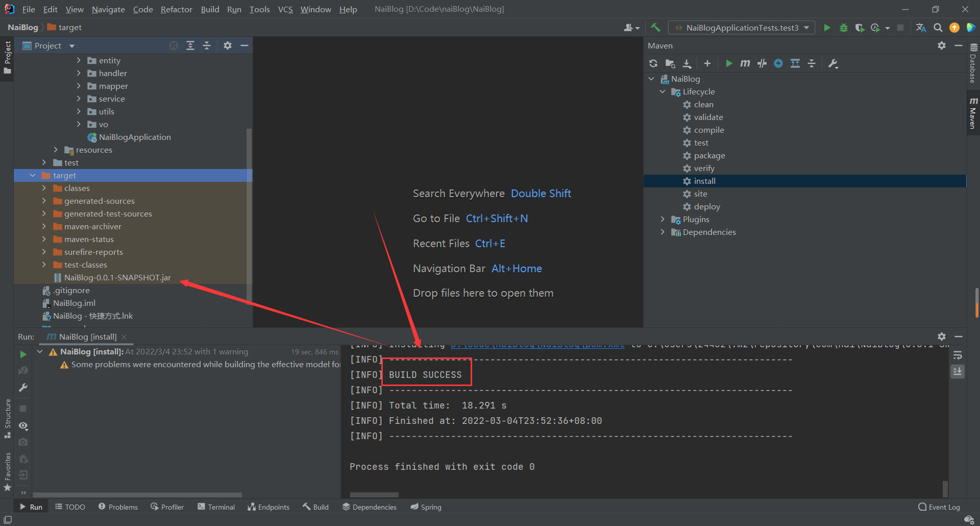Expand Dependencies node in Maven
Viewport: 980px width, 526px height.
point(663,232)
